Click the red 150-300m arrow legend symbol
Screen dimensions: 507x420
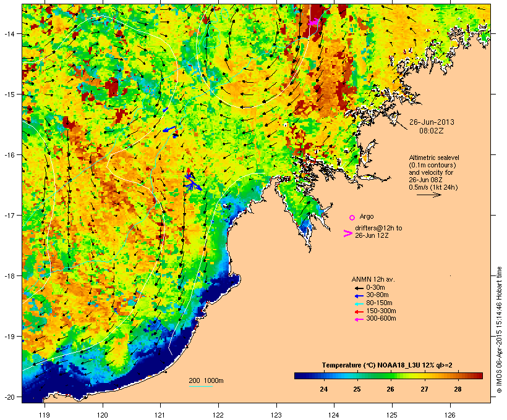359,311
